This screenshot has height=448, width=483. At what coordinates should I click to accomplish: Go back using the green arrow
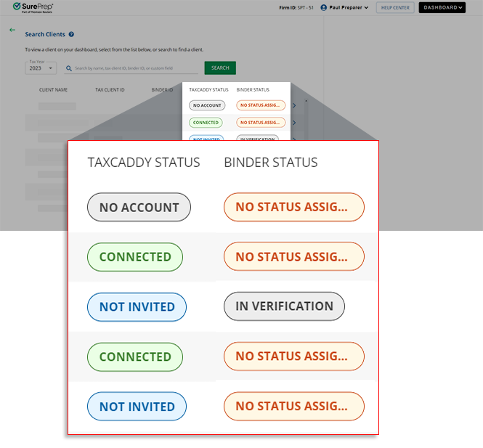click(x=12, y=30)
